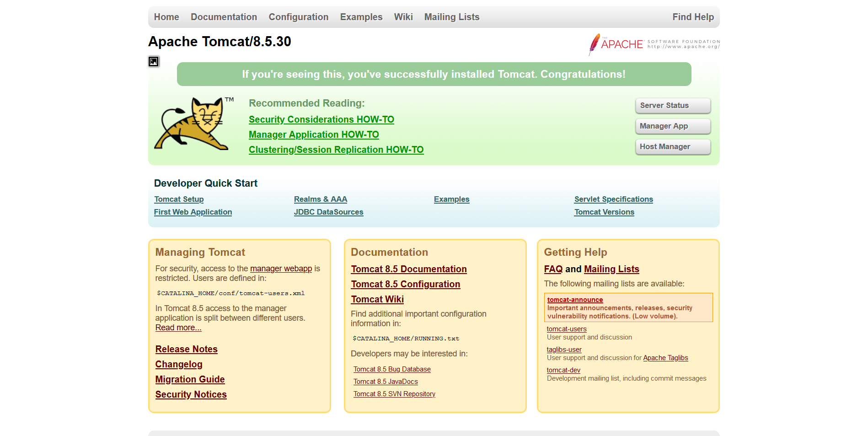Open Find Help in the top bar
The image size is (868, 436).
[692, 17]
